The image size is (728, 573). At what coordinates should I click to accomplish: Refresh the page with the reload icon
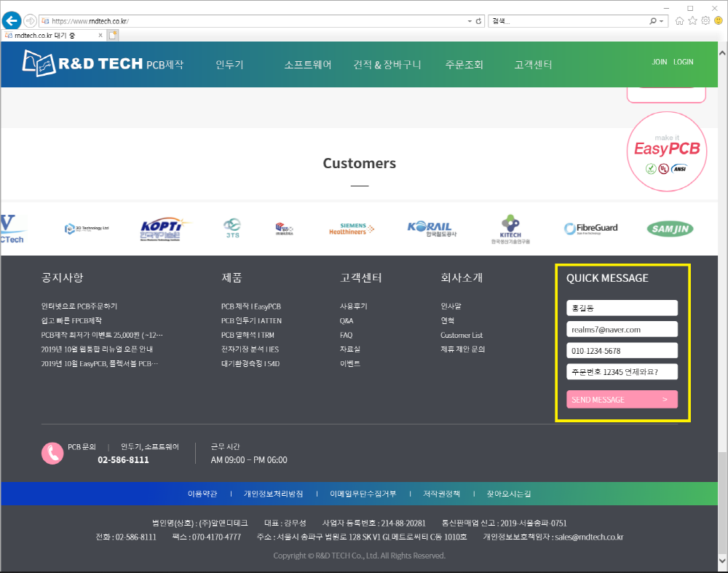click(478, 21)
